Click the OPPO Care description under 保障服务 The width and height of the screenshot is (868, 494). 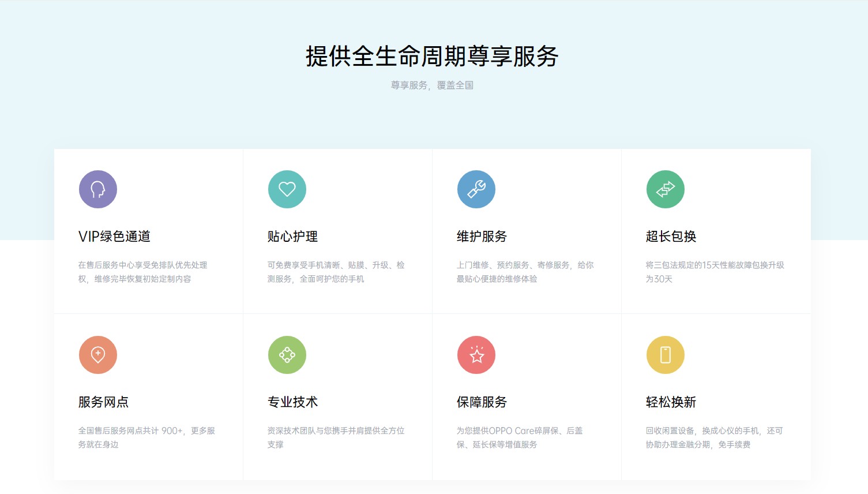(x=519, y=437)
